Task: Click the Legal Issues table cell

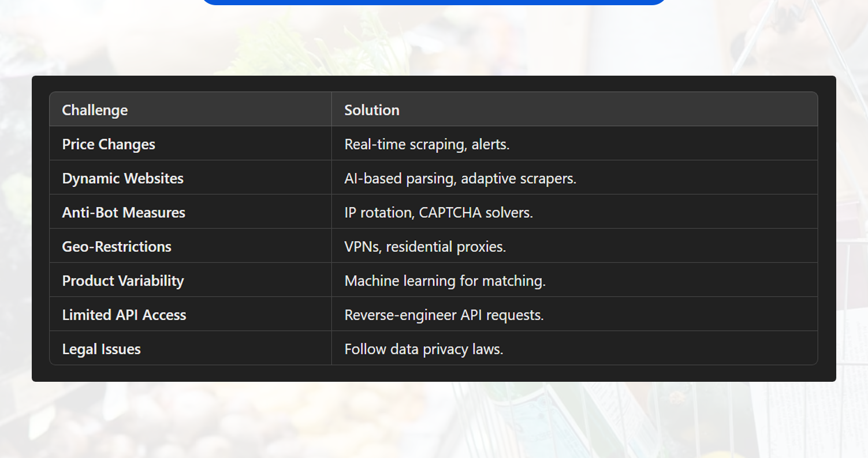Action: tap(101, 349)
